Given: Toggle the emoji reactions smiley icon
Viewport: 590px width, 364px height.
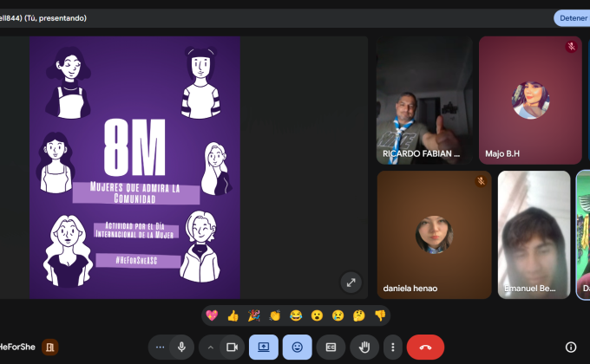Looking at the screenshot, I should [x=298, y=347].
